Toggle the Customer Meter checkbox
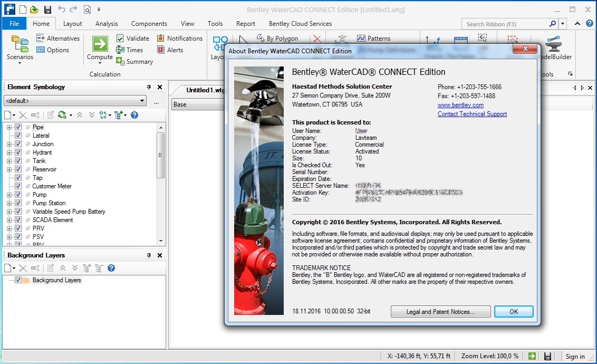The image size is (597, 364). (18, 186)
